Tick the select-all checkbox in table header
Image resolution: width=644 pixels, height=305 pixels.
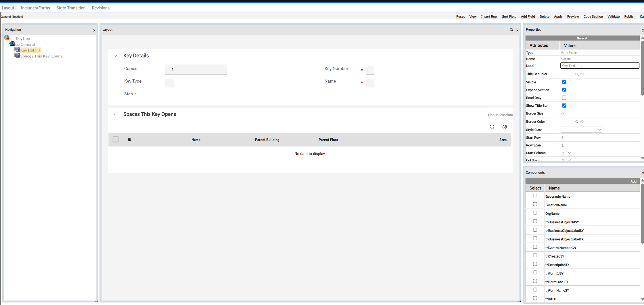click(x=116, y=140)
